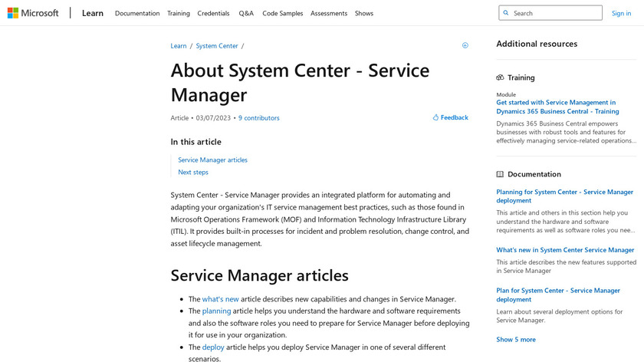The image size is (644, 362).
Task: Click the Training section icon
Action: [500, 77]
